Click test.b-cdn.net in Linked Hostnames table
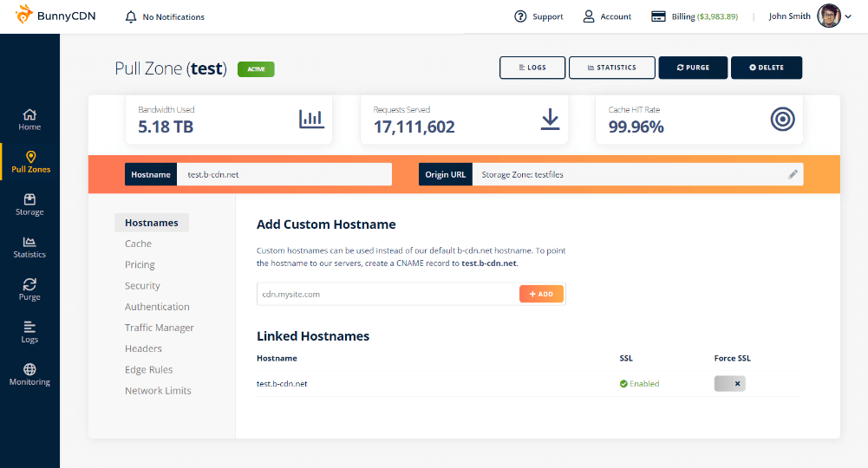This screenshot has width=868, height=468. coord(282,383)
